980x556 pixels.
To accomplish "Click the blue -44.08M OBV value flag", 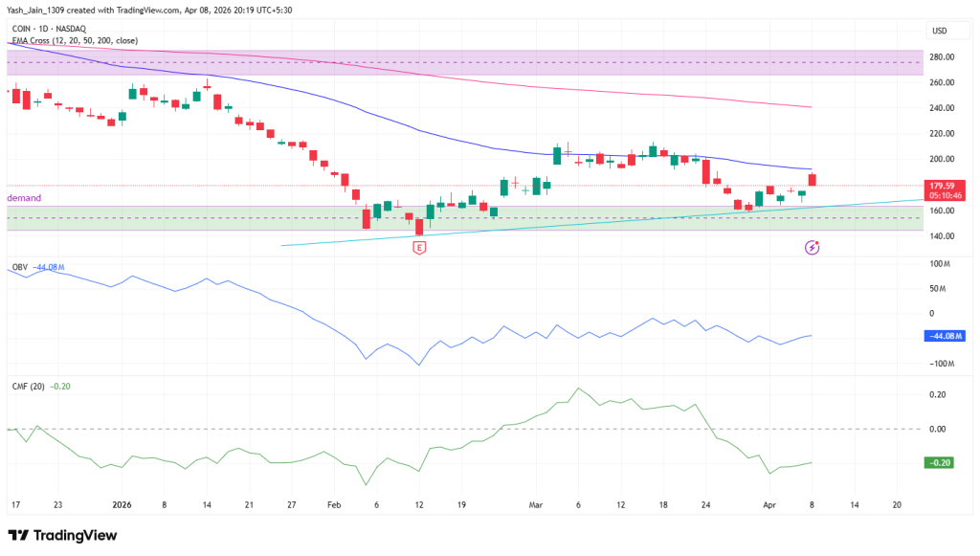I will 944,336.
